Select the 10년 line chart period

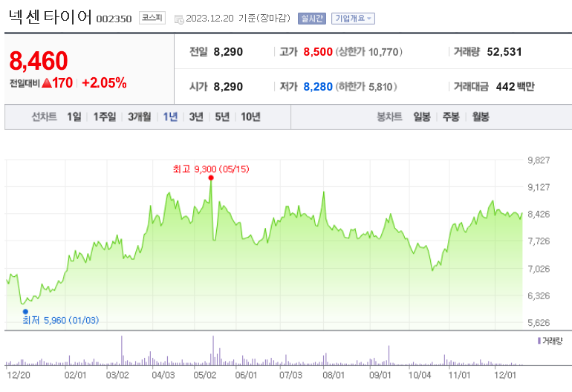coord(250,117)
